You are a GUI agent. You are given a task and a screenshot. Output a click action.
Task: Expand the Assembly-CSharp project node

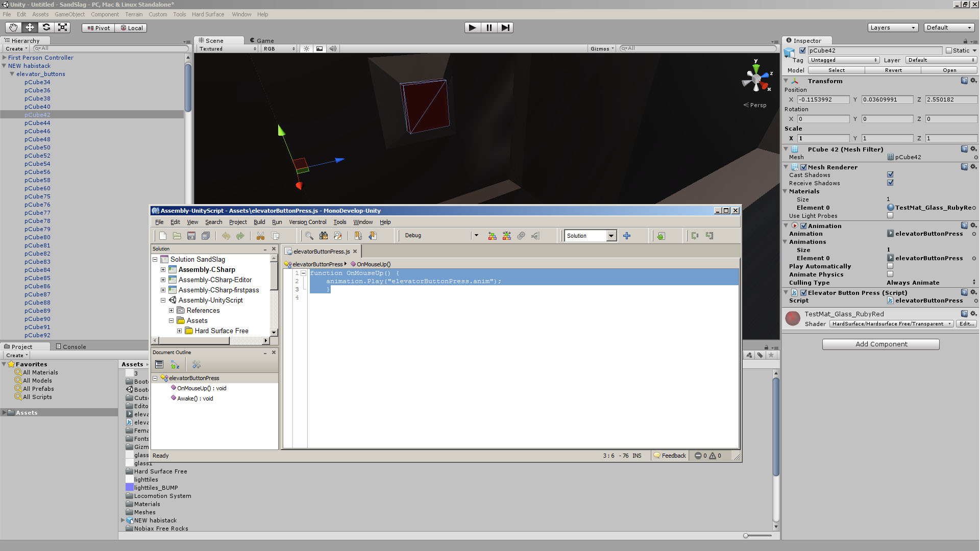coord(163,269)
